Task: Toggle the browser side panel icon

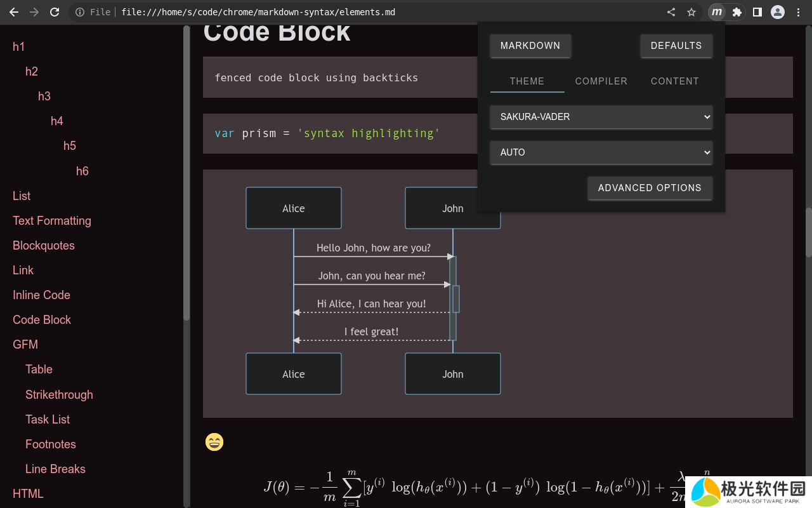Action: (x=757, y=12)
